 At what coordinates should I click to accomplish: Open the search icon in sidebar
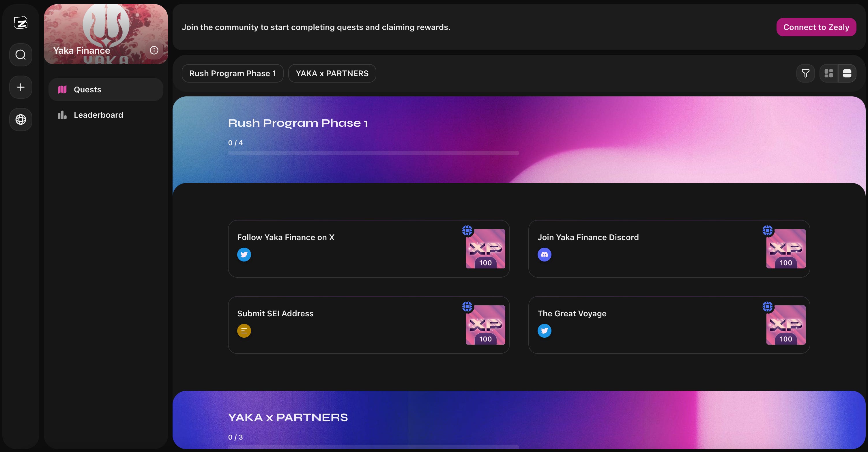click(20, 55)
